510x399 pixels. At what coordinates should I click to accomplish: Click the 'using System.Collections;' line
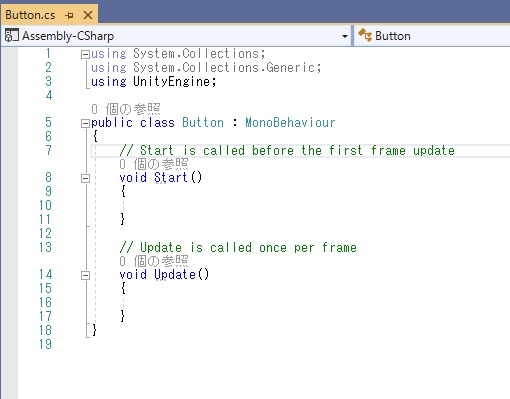(178, 54)
